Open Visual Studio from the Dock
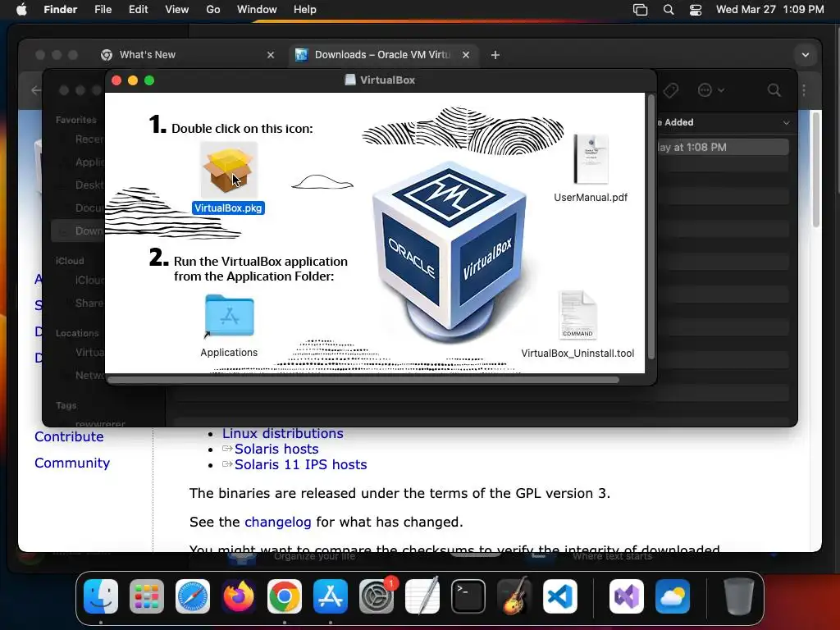The height and width of the screenshot is (630, 840). [x=627, y=596]
